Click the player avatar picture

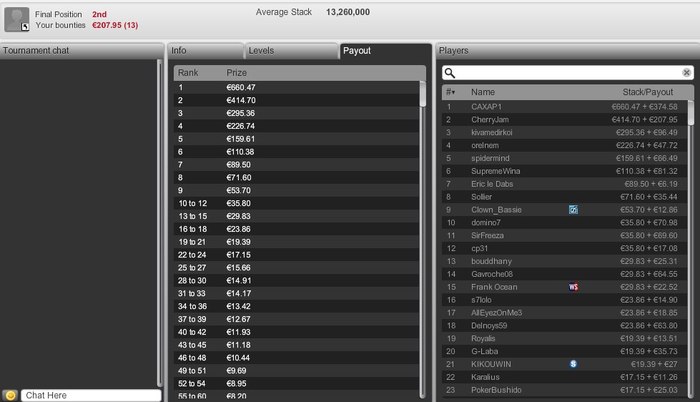(17, 19)
